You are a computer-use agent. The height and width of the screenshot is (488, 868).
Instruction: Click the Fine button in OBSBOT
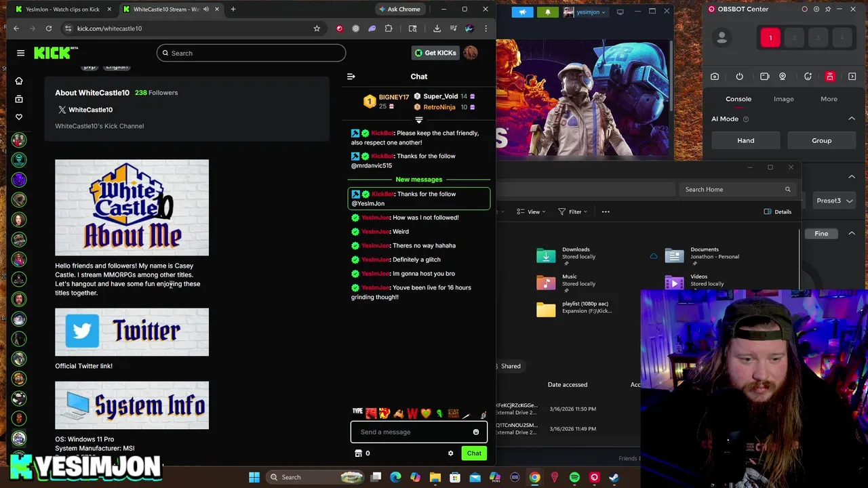tap(821, 234)
